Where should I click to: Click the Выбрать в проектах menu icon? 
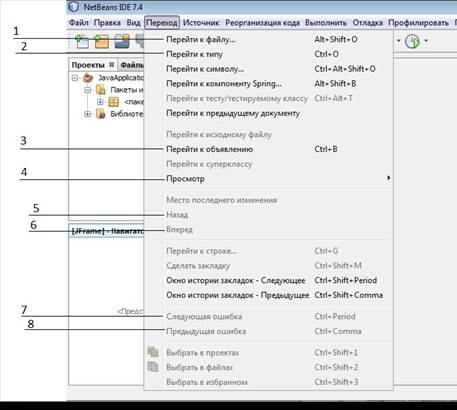coord(153,352)
